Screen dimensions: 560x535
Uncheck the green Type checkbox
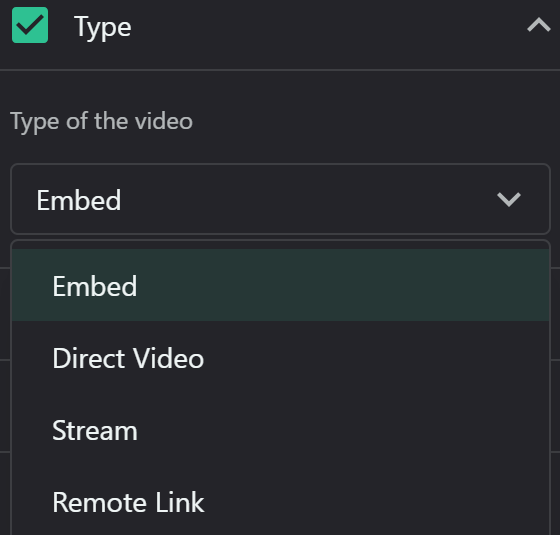point(30,25)
